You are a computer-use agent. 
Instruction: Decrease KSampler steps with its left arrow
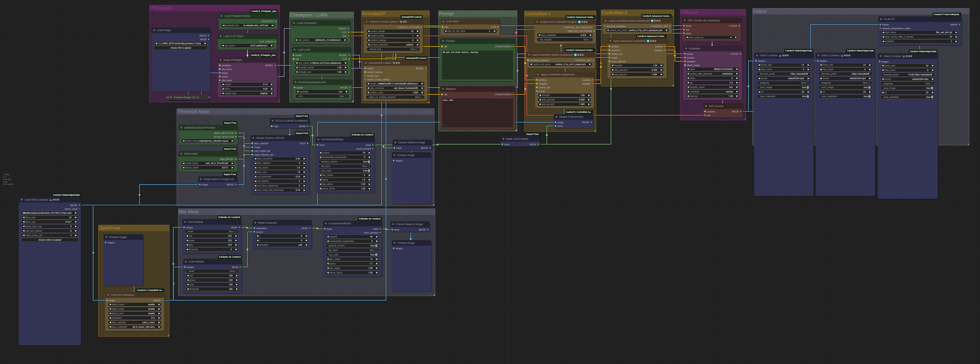click(688, 78)
